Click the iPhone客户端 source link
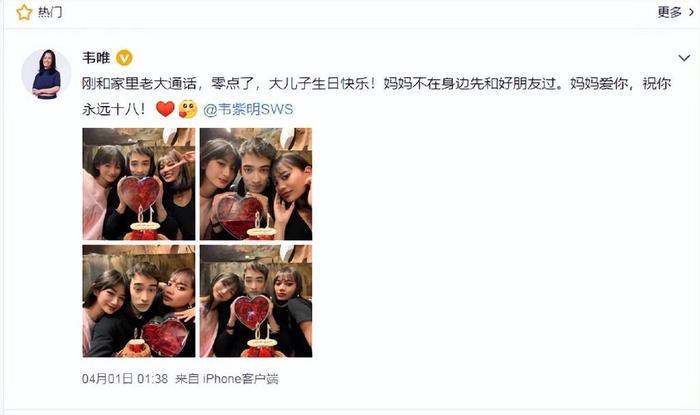This screenshot has height=415, width=700. pos(241,379)
